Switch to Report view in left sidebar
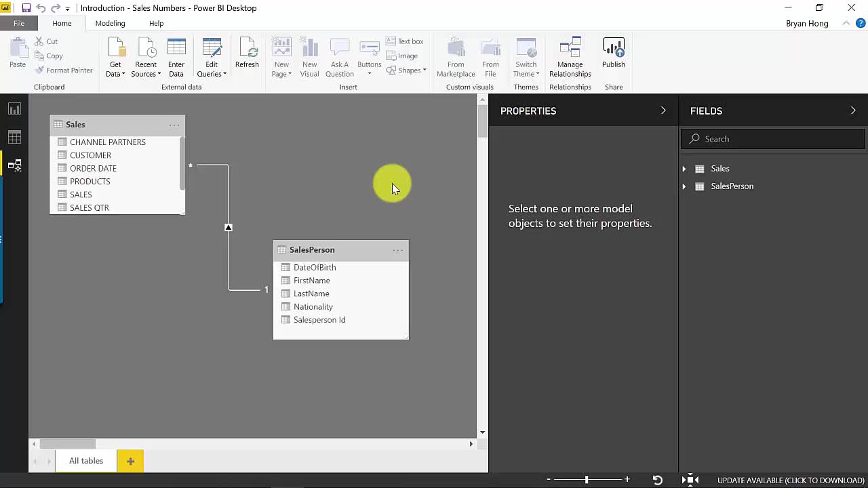 tap(14, 109)
